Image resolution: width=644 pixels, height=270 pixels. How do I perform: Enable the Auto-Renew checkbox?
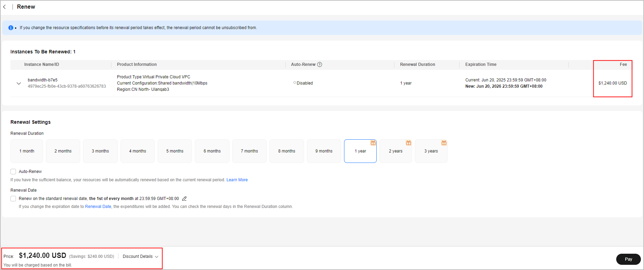coord(13,172)
